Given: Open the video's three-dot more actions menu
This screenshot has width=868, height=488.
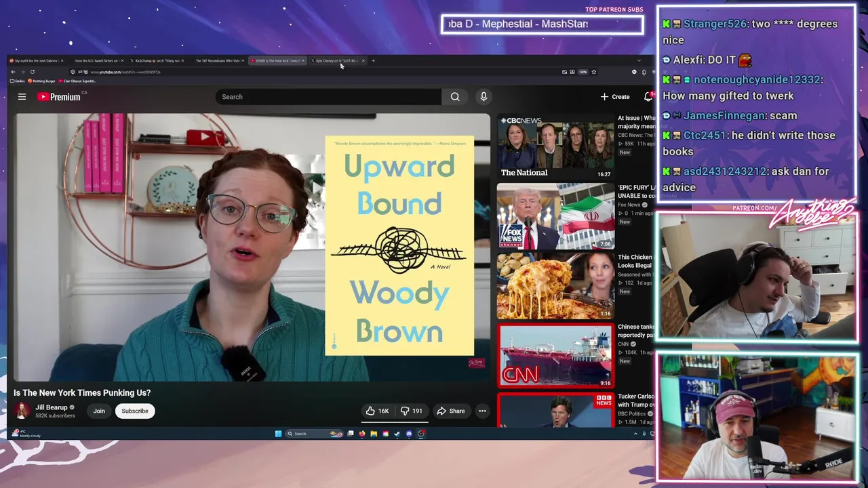Looking at the screenshot, I should point(482,411).
